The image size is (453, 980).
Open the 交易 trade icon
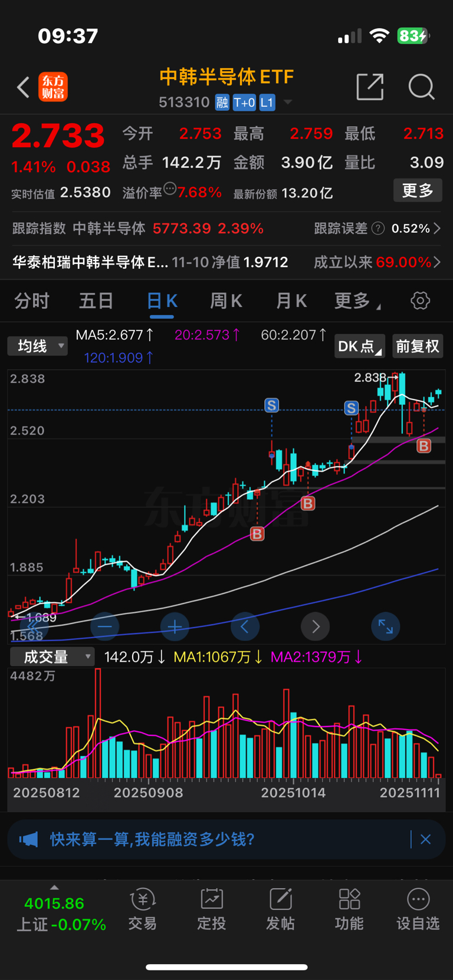click(143, 910)
